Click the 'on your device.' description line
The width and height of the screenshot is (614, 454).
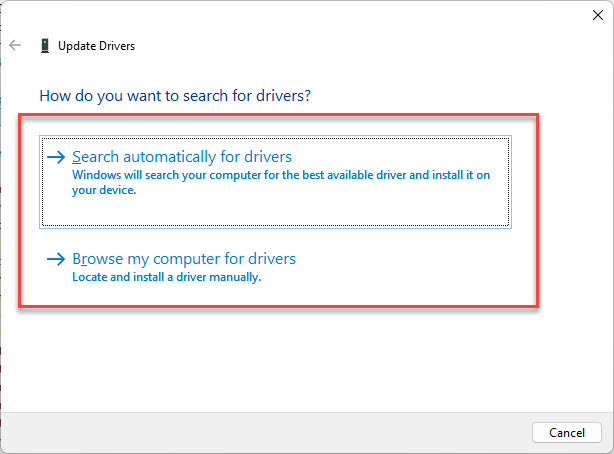tap(104, 190)
